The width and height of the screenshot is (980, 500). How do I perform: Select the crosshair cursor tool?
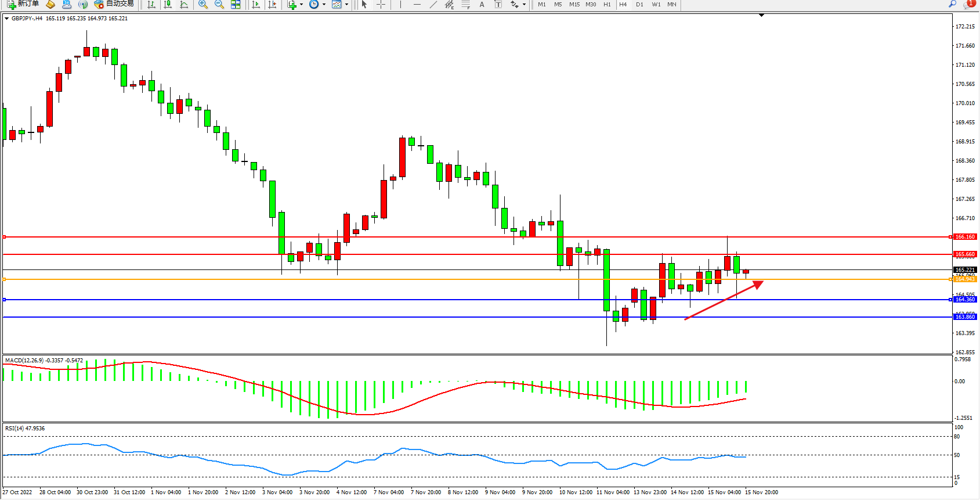(x=381, y=4)
